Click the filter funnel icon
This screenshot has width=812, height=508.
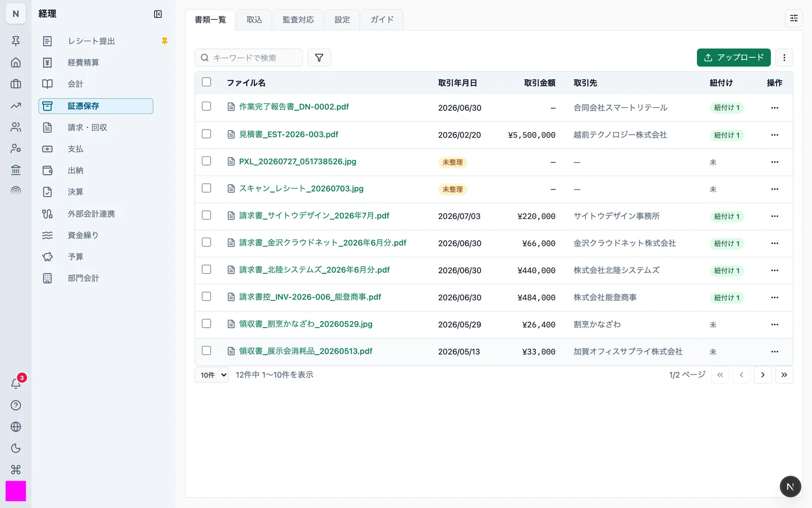(x=319, y=58)
